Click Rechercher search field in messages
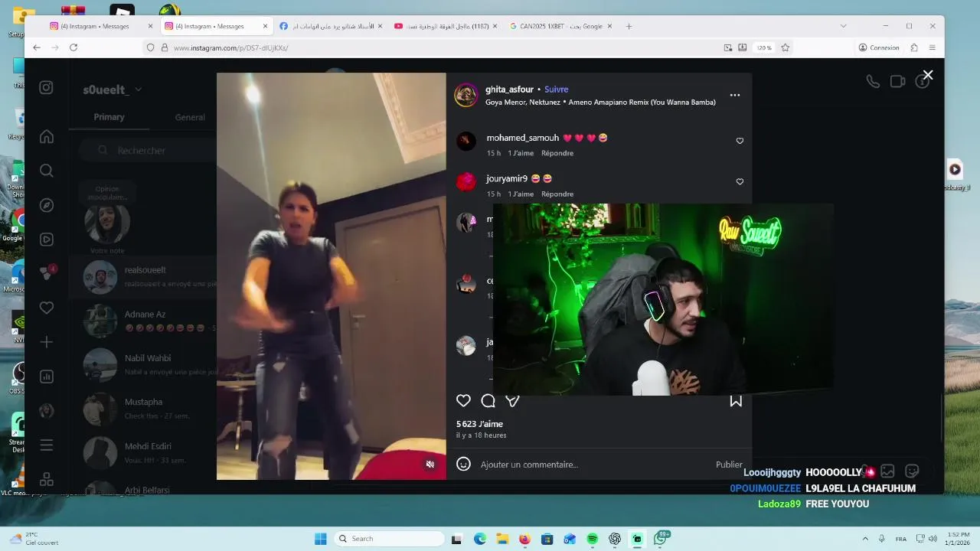The height and width of the screenshot is (551, 980). point(148,151)
